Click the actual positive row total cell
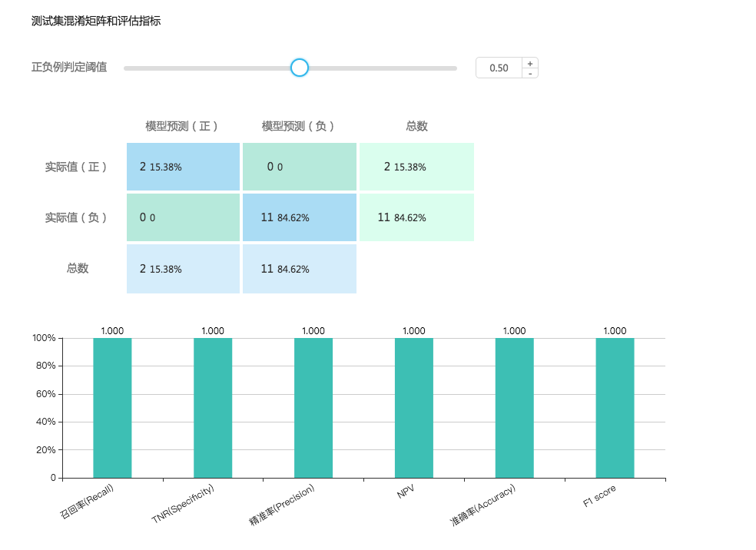 pyautogui.click(x=416, y=167)
